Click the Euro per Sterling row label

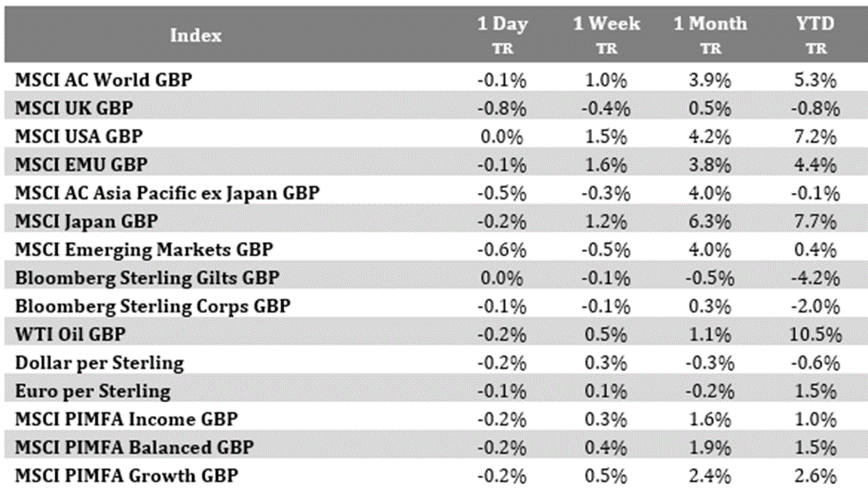(92, 390)
